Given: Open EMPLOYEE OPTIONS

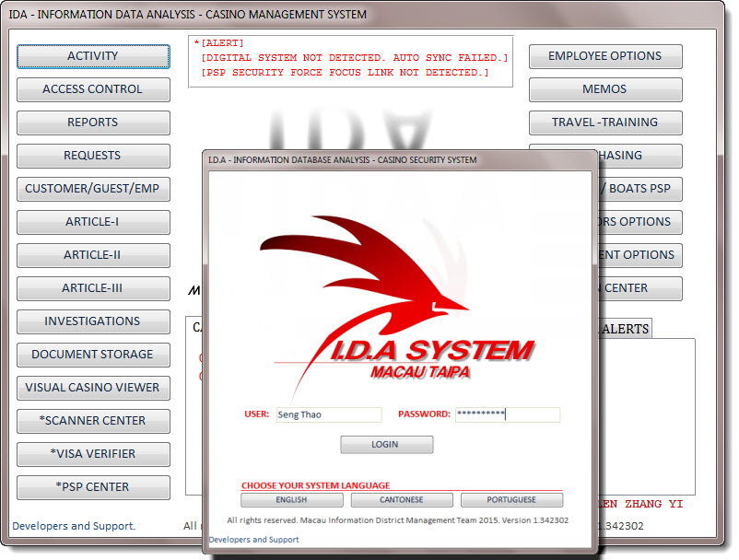Looking at the screenshot, I should click(605, 56).
